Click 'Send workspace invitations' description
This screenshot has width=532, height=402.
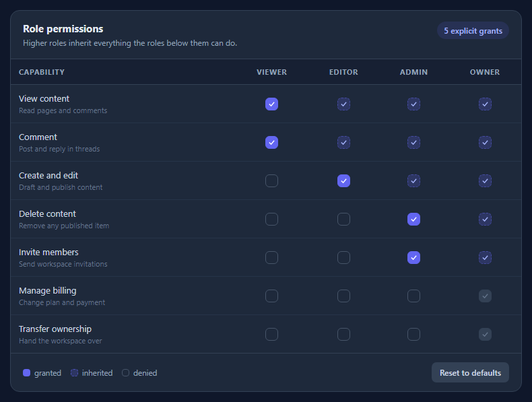(63, 264)
